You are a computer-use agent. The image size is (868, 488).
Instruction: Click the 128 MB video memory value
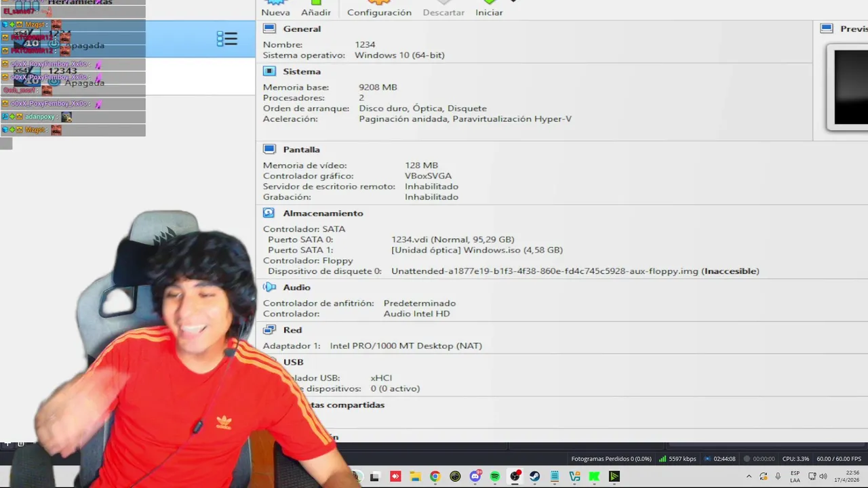tap(421, 165)
